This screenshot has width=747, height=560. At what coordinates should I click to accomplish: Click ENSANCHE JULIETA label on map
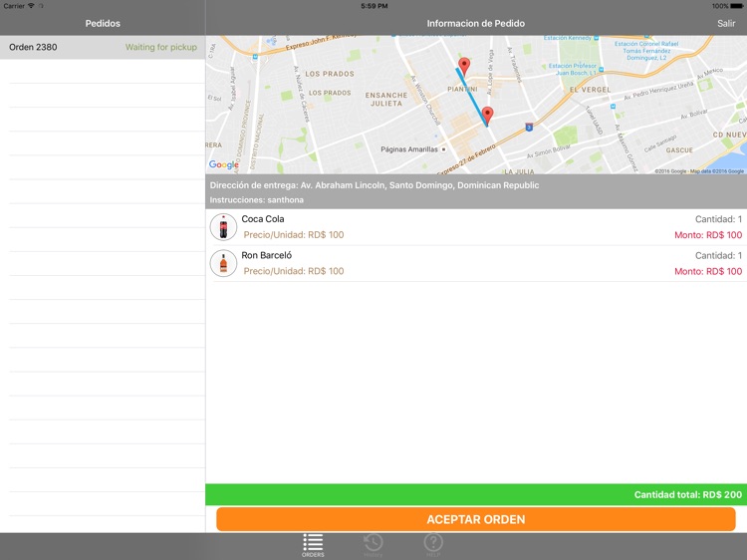[x=386, y=99]
